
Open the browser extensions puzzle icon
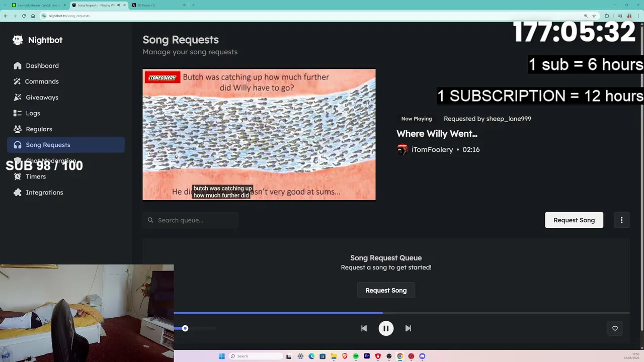[x=607, y=16]
